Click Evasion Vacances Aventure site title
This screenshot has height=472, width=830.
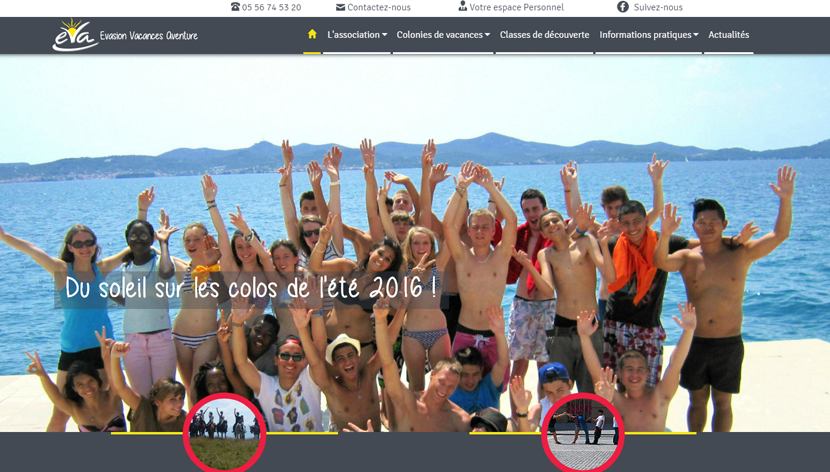tap(149, 35)
